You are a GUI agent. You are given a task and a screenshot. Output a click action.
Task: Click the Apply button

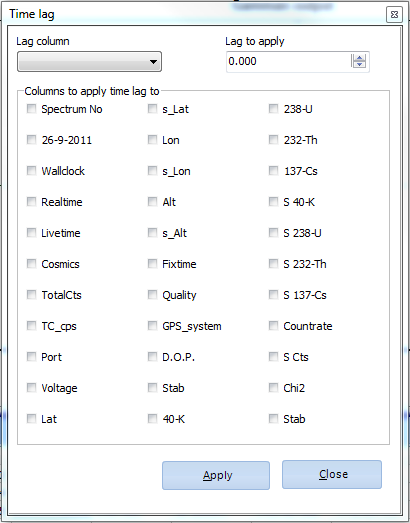(216, 475)
